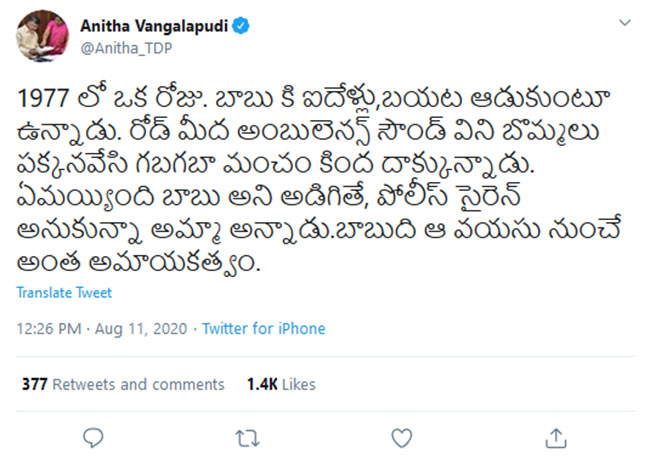Like the tweet with the heart icon
650x464 pixels.
(x=401, y=437)
